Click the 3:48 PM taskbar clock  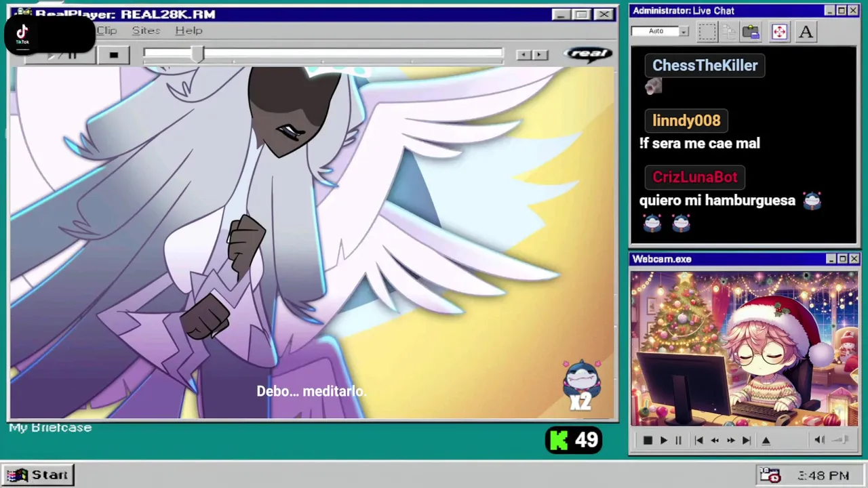point(823,476)
